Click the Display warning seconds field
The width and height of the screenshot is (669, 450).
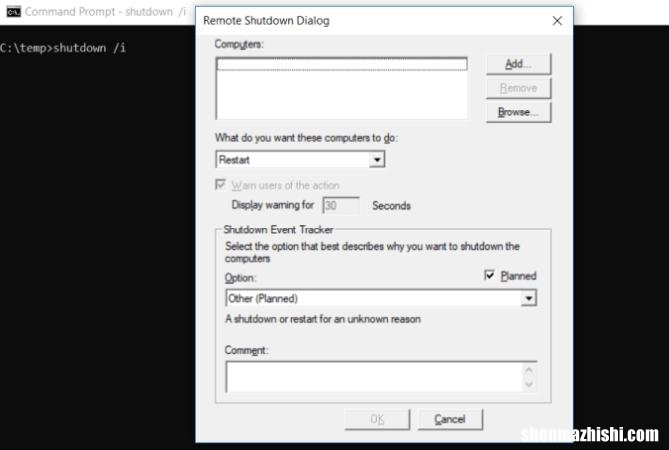(340, 206)
